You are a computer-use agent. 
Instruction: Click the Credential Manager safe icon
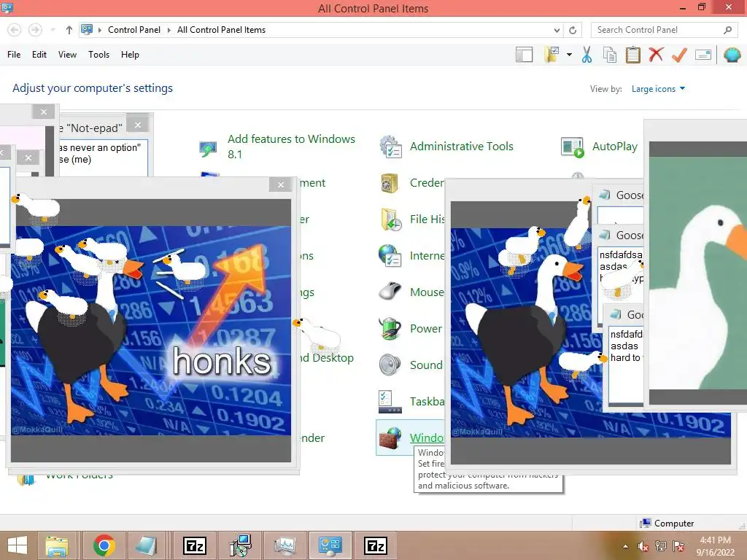[390, 183]
